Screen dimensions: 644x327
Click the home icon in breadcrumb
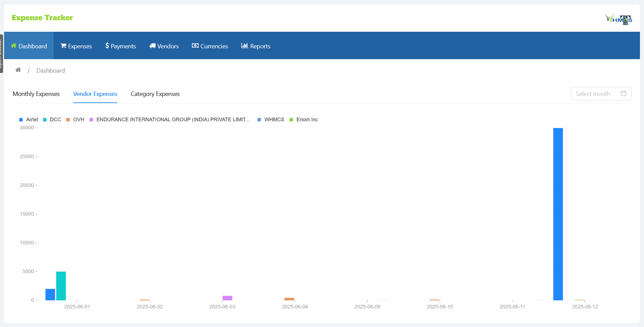tap(18, 70)
